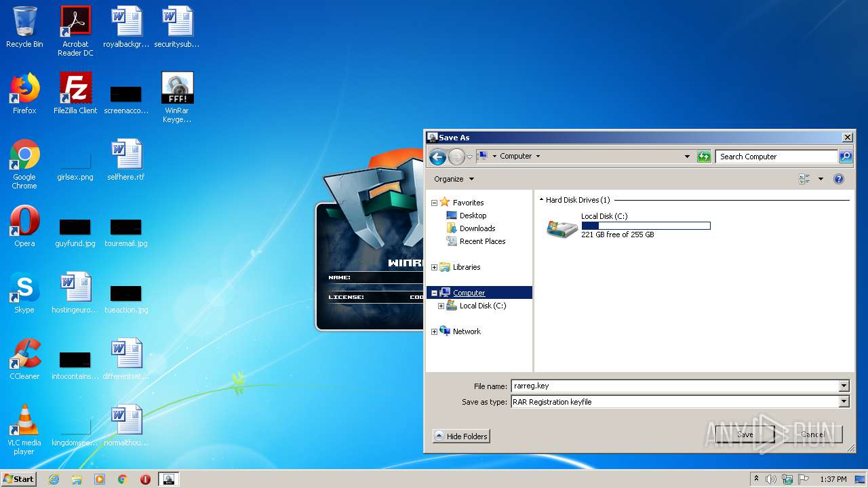
Task: Open the view options dropdown arrow
Action: pyautogui.click(x=821, y=179)
